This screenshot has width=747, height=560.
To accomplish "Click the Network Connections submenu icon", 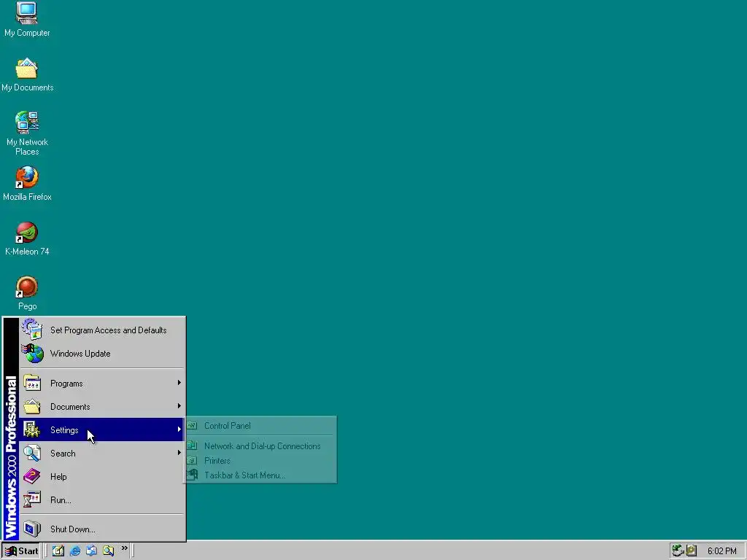I will pos(193,446).
